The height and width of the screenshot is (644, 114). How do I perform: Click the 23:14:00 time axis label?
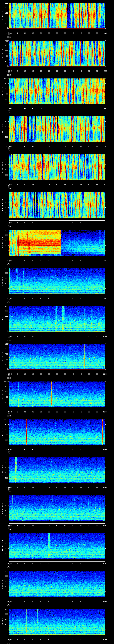tap(9, 525)
